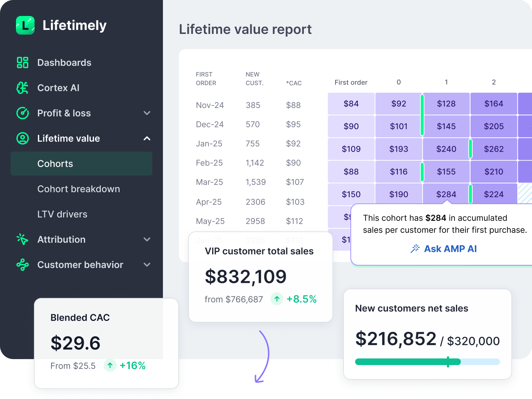
Task: Click the green up arrow beside +16%
Action: pos(110,365)
